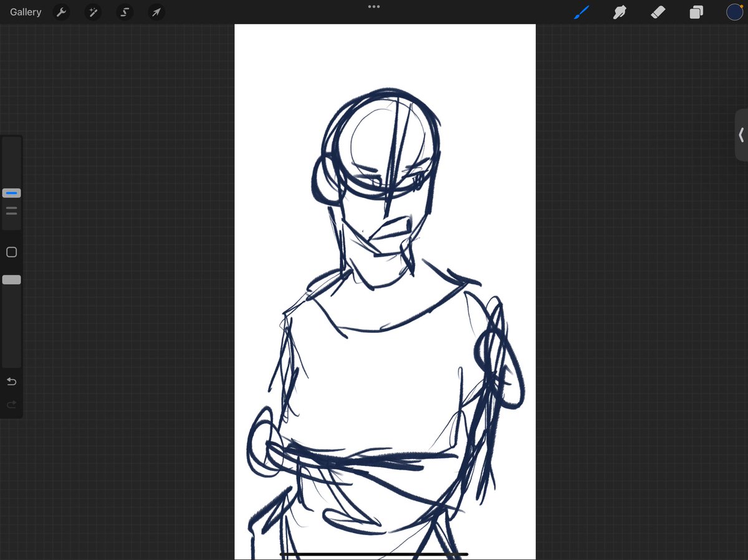Viewport: 748px width, 560px height.
Task: Undo the last stroke
Action: tap(11, 381)
